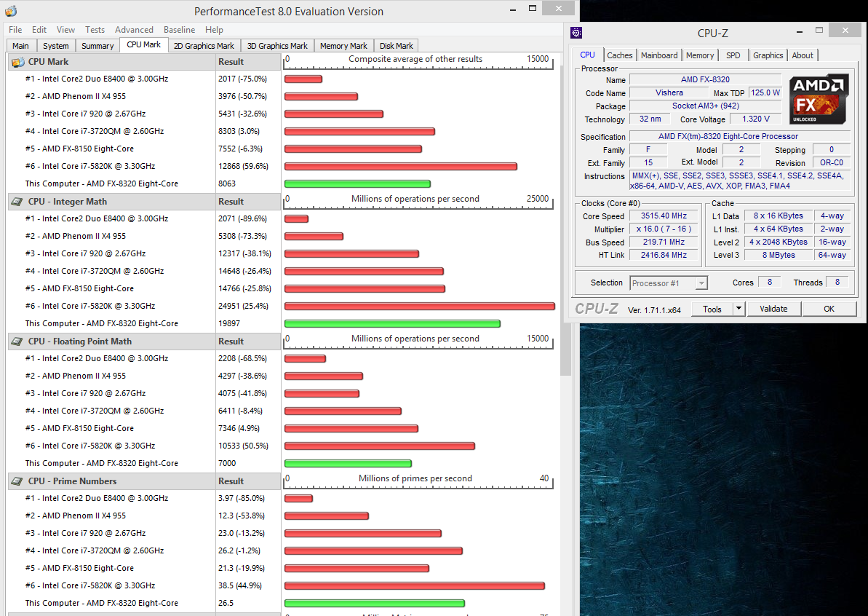Switch to the Summary tab
Screen dimensions: 868x616
97,46
